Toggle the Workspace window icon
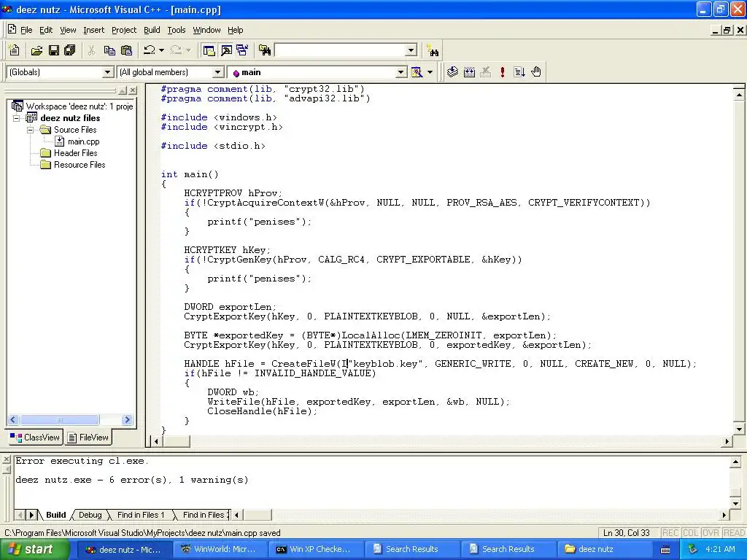The height and width of the screenshot is (560, 747). (209, 50)
